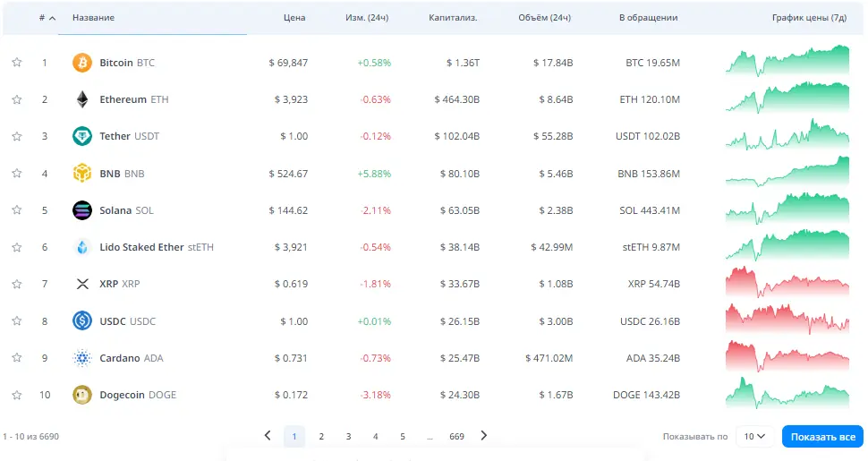Click the Bitcoin price $ 69,847
868x461 pixels.
tap(288, 63)
